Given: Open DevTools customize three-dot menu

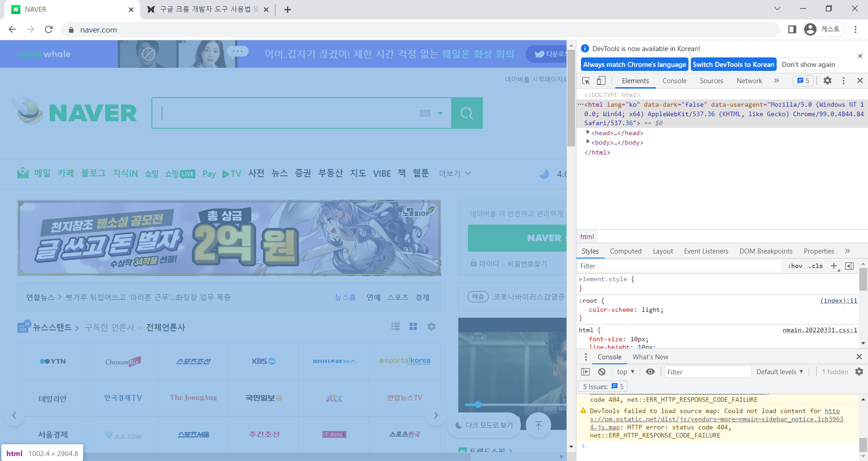Looking at the screenshot, I should point(844,80).
